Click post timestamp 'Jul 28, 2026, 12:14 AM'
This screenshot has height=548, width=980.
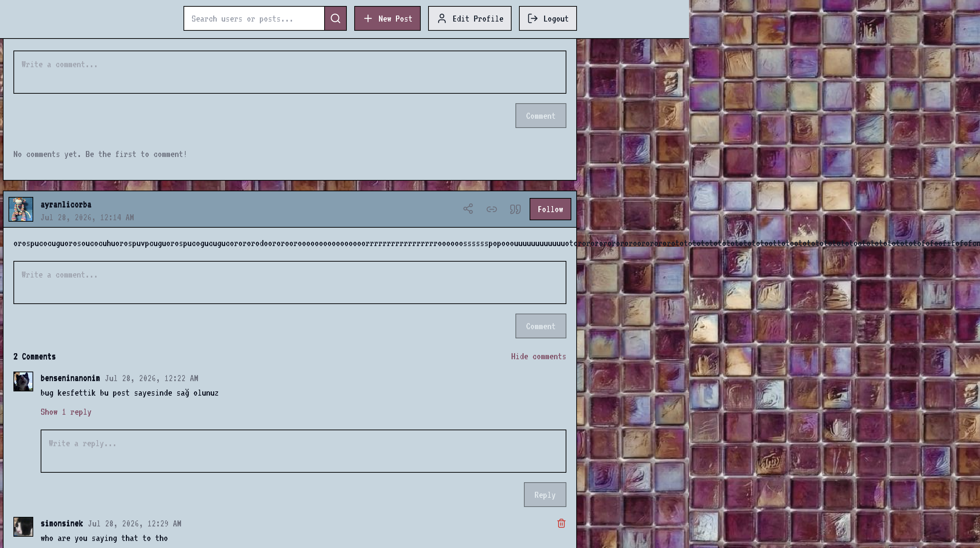click(x=87, y=217)
